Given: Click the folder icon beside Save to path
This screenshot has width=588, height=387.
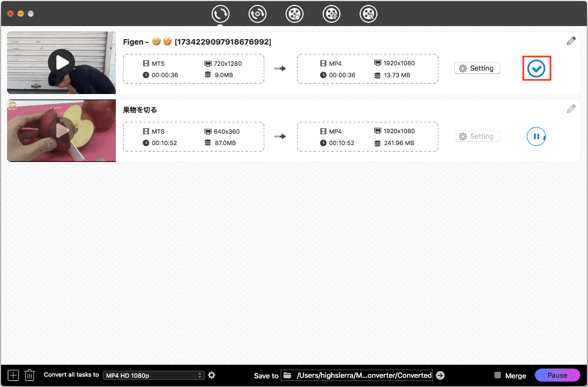Looking at the screenshot, I should click(287, 376).
